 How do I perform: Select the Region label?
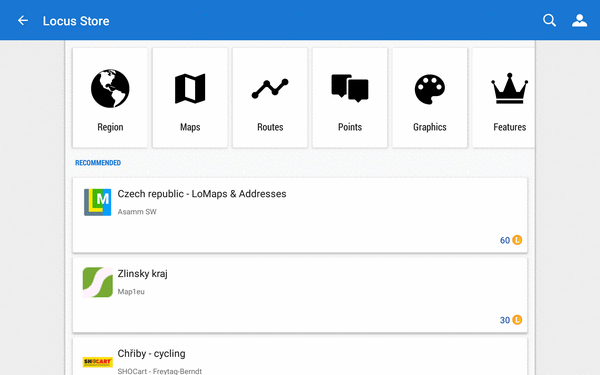[110, 127]
